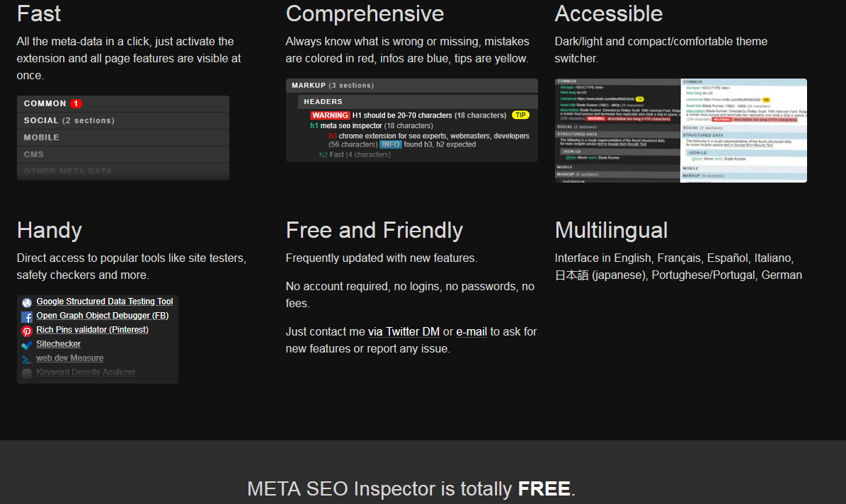Click the red 1 badge on COMMON
Screen dimensions: 846x504
[x=76, y=103]
